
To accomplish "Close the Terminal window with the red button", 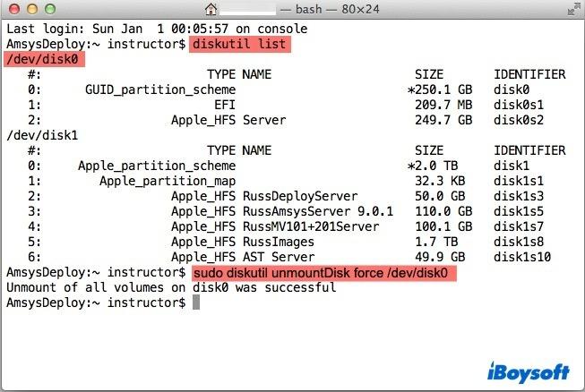I will (x=13, y=11).
